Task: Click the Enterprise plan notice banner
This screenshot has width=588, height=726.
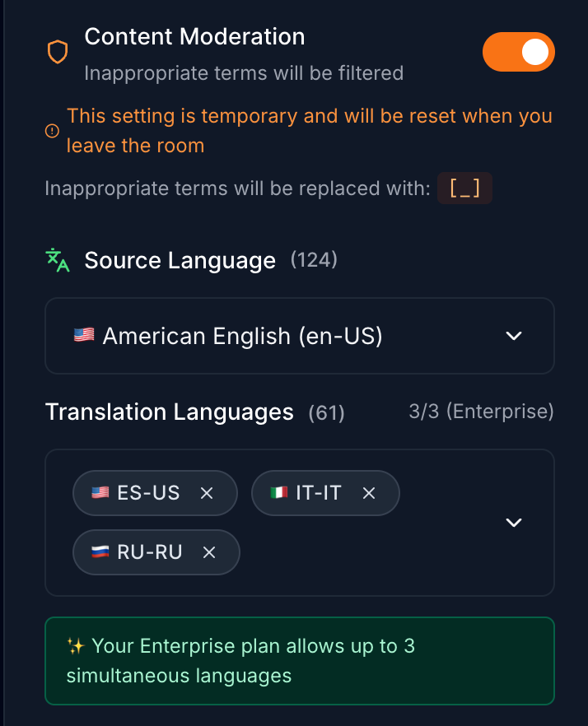Action: pyautogui.click(x=300, y=661)
